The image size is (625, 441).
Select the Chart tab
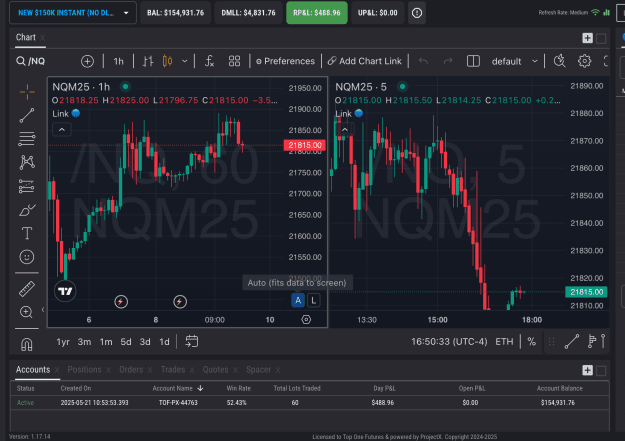(26, 37)
